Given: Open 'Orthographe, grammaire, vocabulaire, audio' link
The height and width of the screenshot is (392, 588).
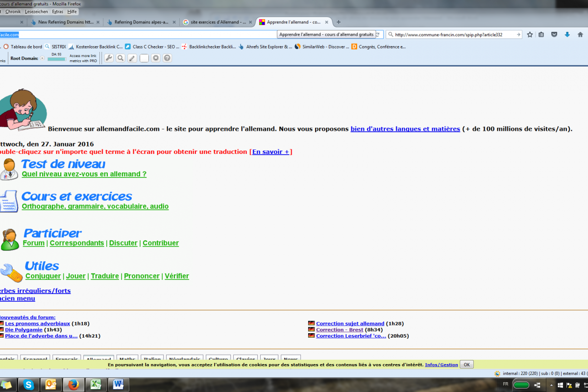Looking at the screenshot, I should click(95, 206).
